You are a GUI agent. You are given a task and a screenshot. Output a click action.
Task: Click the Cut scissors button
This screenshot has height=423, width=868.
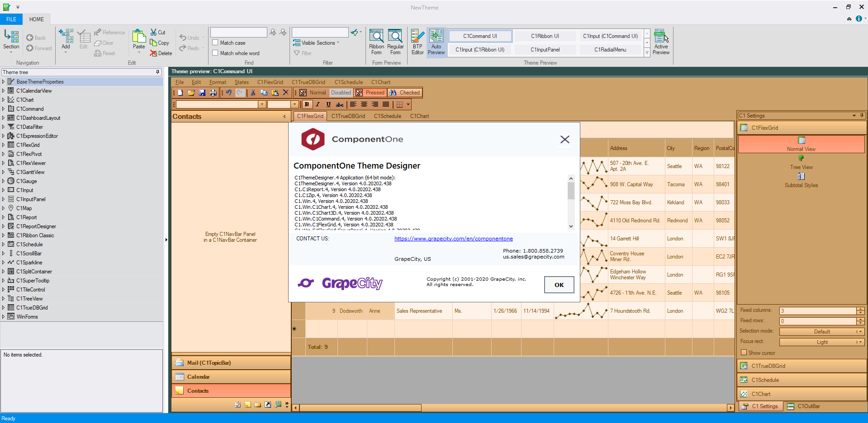click(x=158, y=32)
